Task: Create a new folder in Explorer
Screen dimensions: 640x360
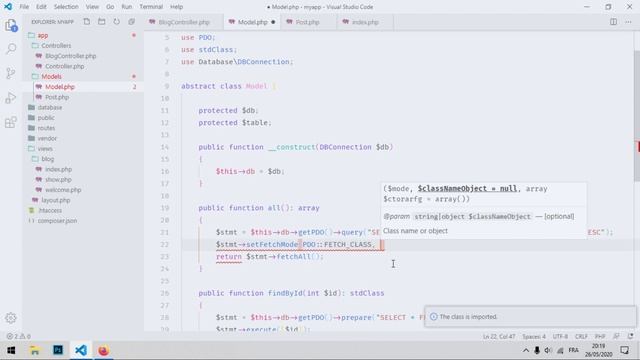Action: tap(102, 22)
